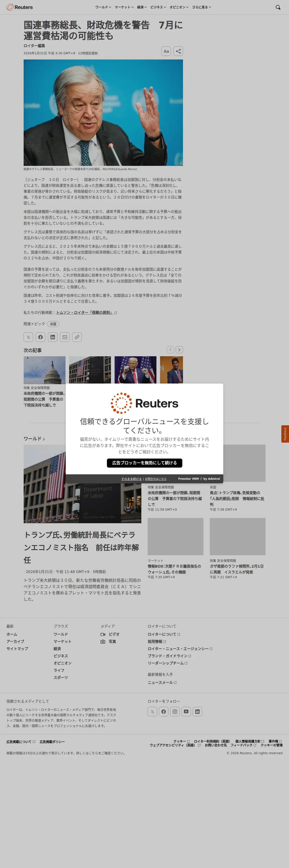Screen dimensions: 289x868
Task: Open article 情報BOX:次期ＦＲＢ議長指名のウォーシュ氏
Action: click(x=174, y=569)
